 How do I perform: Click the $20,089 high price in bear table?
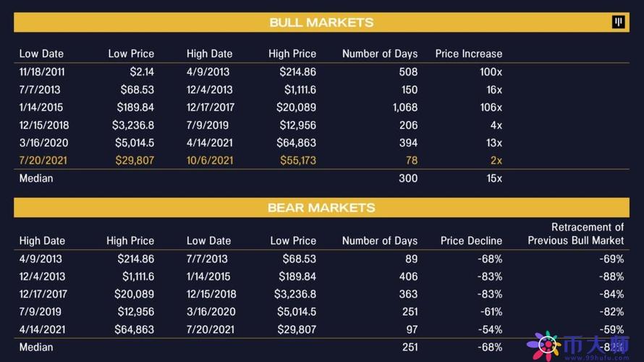pos(134,294)
